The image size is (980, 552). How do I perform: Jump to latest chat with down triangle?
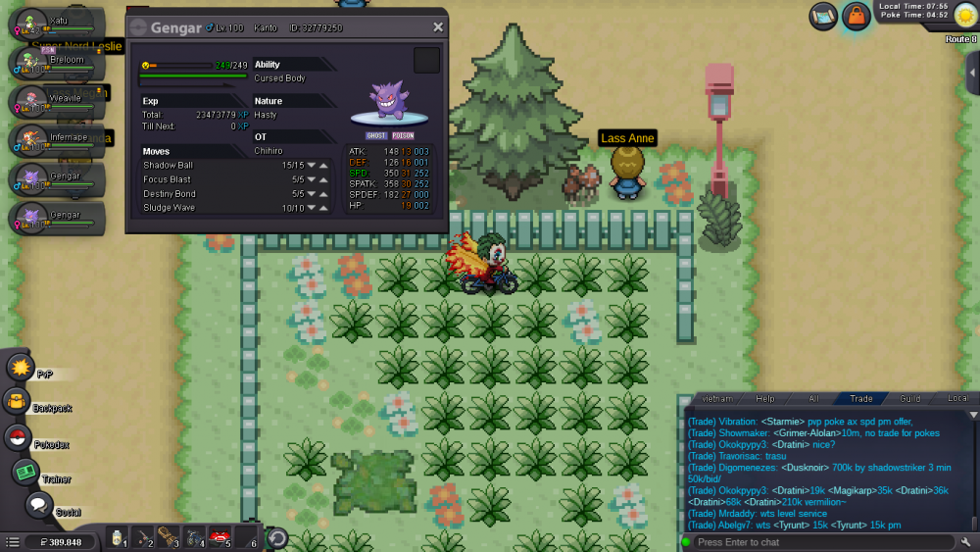972,415
